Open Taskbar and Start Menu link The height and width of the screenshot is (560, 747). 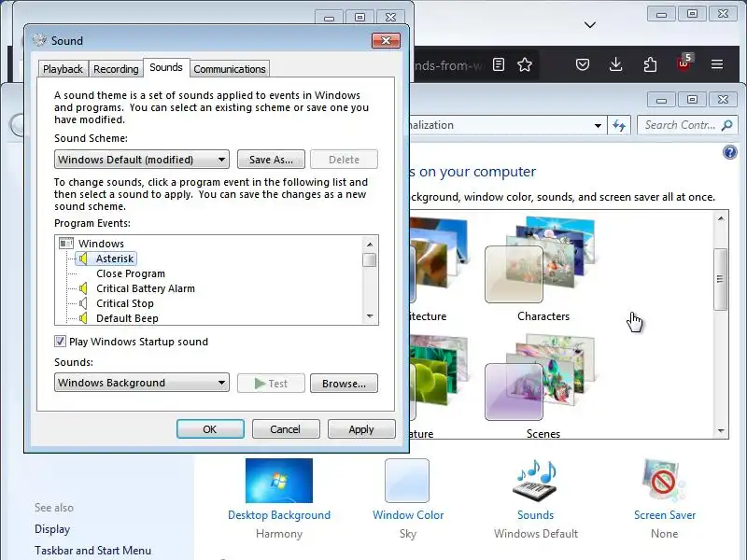pos(92,551)
